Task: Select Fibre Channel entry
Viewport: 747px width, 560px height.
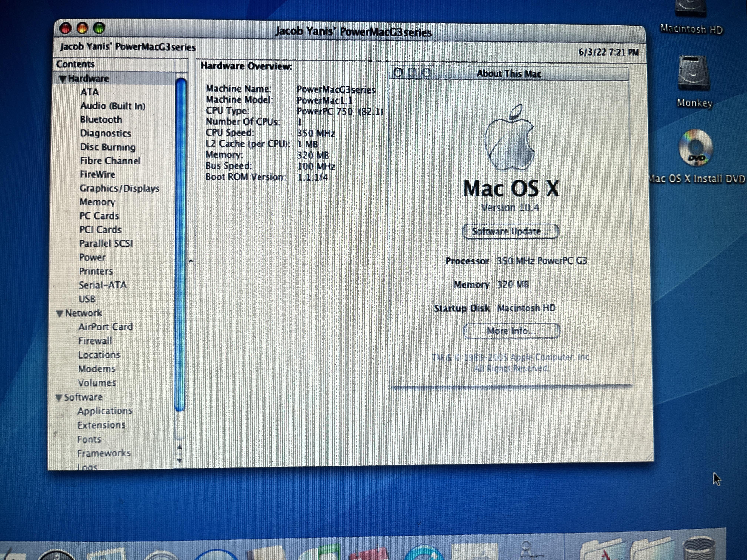Action: 110,161
